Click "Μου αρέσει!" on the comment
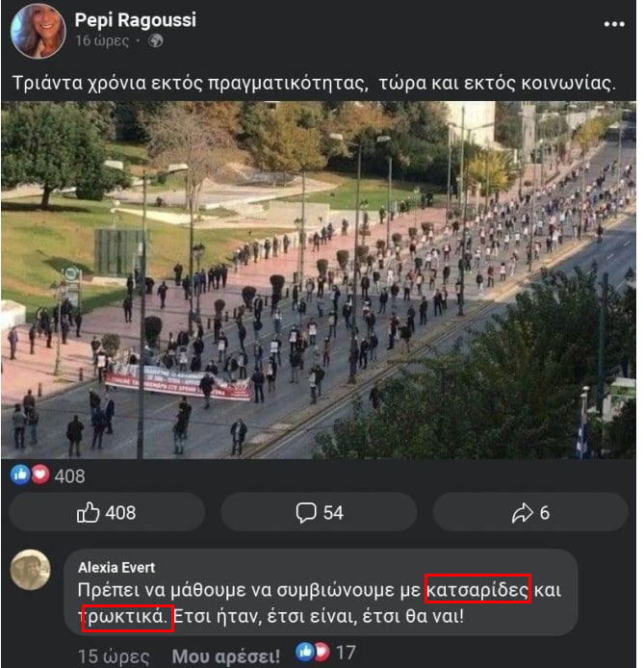This screenshot has width=644, height=668. [x=226, y=656]
